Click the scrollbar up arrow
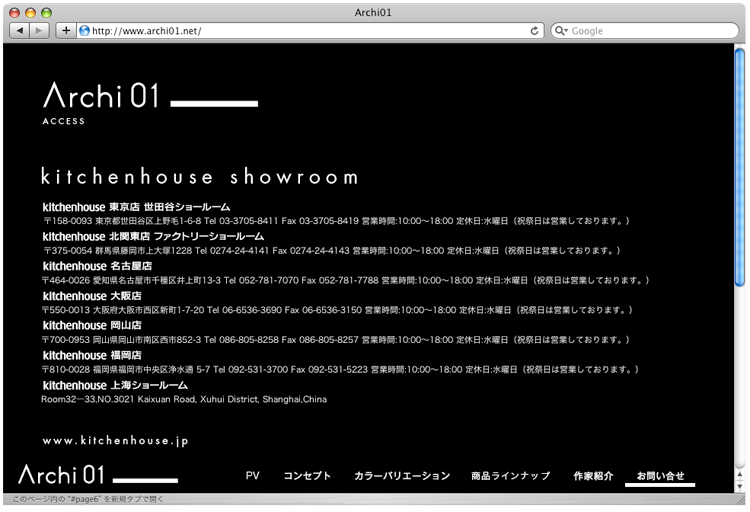The image size is (750, 512). 739,475
